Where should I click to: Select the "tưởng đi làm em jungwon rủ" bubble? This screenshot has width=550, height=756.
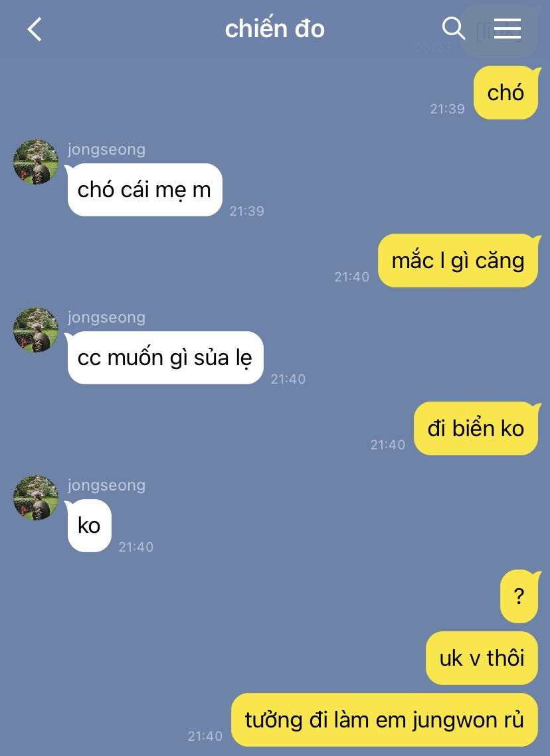pos(385,720)
